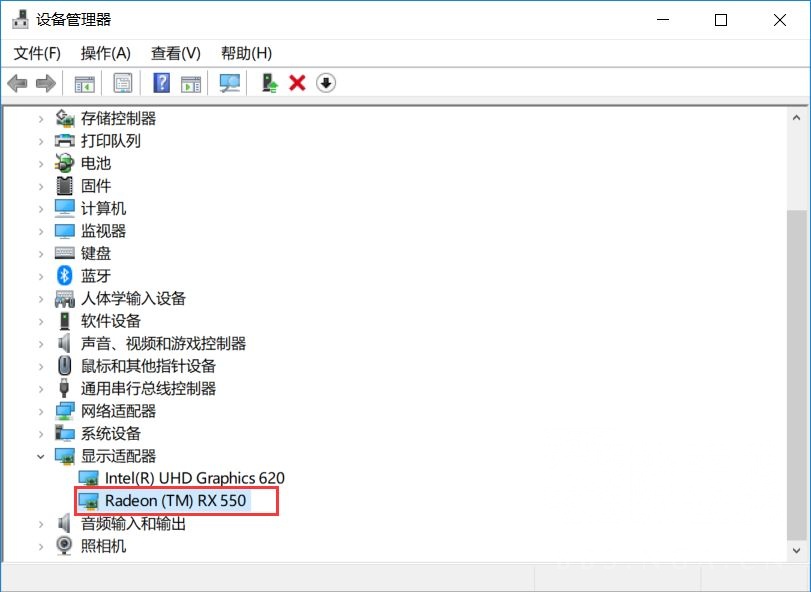Click the network icon for 网络适配器
This screenshot has height=592, width=811.
pos(65,411)
